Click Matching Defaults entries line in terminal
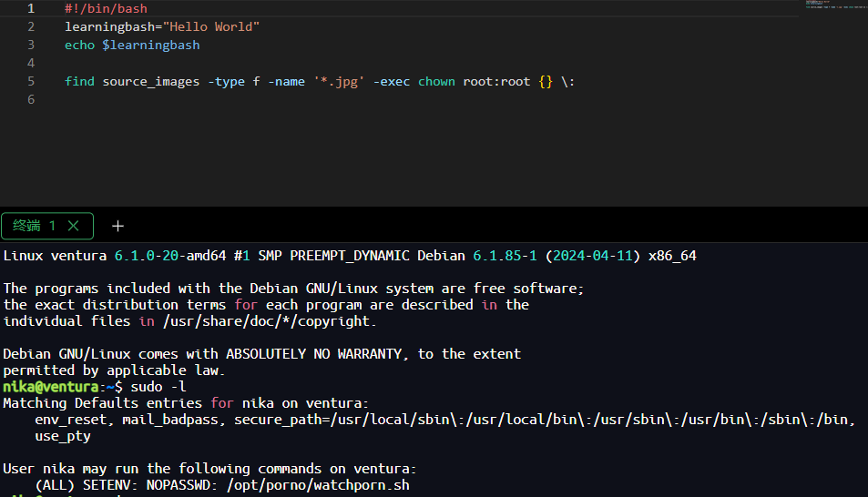The height and width of the screenshot is (497, 868). 186,403
